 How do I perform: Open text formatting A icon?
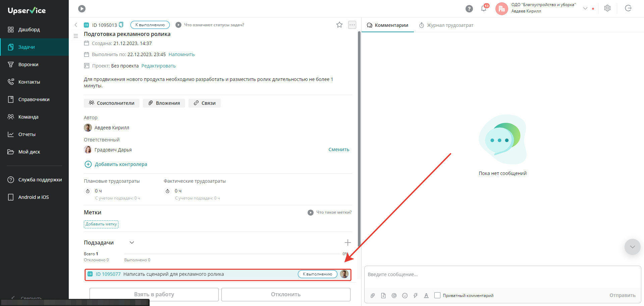[426, 296]
